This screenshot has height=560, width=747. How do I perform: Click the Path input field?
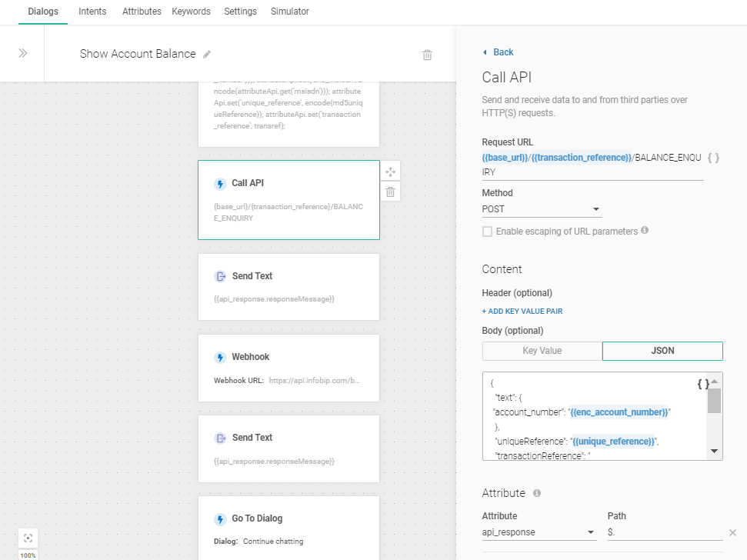coord(664,532)
